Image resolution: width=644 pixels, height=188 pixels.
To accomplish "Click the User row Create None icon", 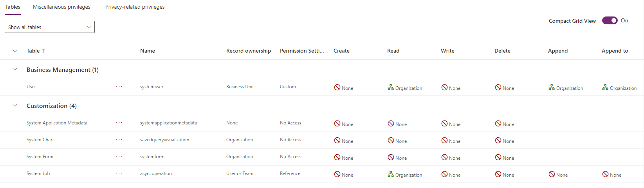I will pyautogui.click(x=337, y=88).
